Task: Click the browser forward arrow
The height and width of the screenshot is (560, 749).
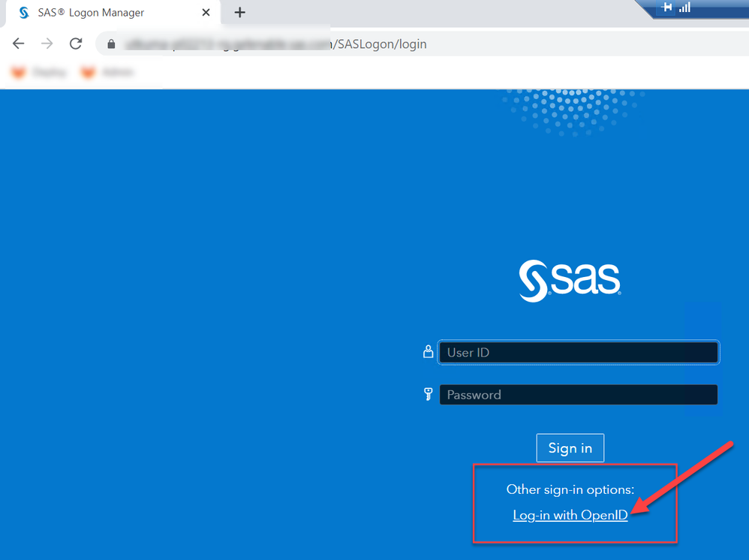Action: coord(47,44)
